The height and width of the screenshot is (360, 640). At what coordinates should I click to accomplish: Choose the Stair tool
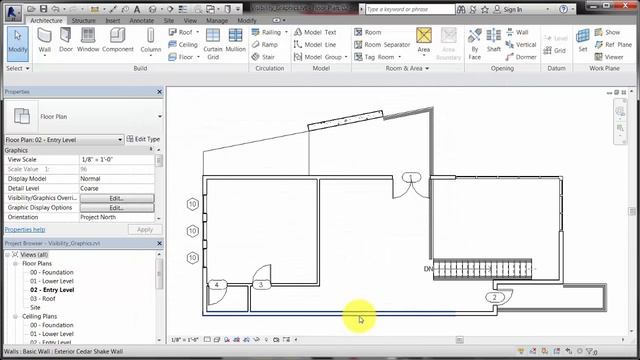point(263,57)
